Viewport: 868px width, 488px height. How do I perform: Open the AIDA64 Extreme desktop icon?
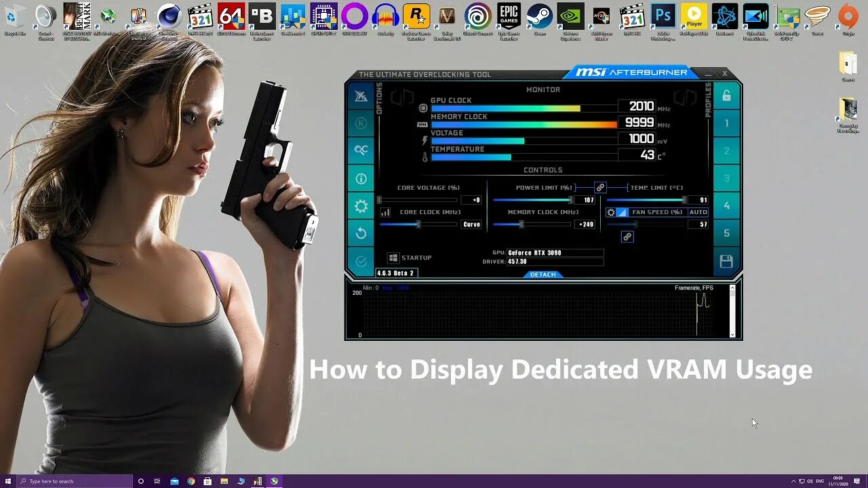[231, 19]
